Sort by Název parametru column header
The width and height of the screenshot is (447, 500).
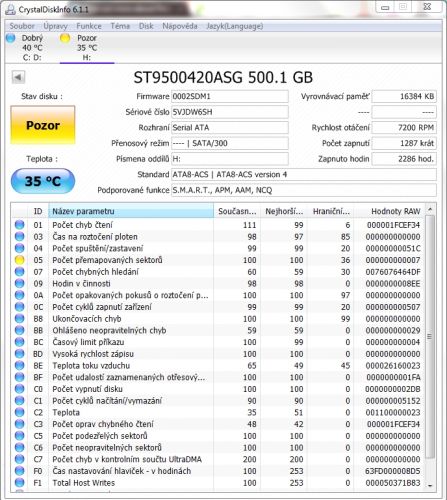coord(131,211)
